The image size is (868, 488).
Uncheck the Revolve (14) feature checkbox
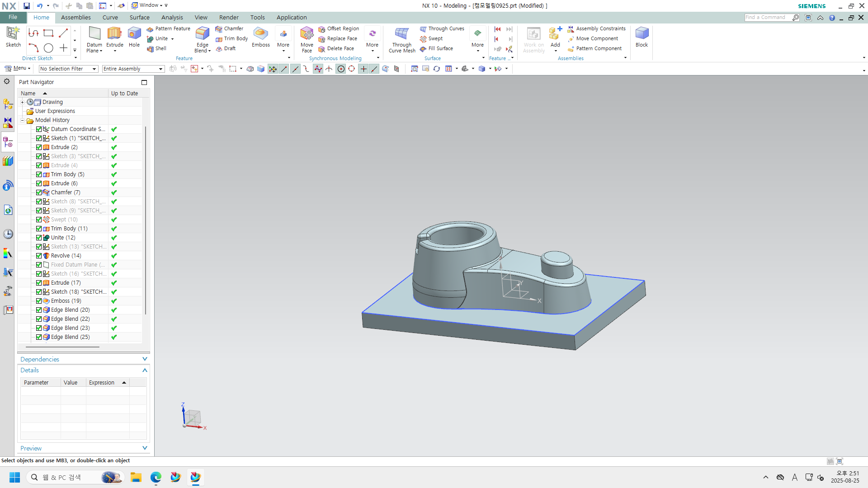[x=39, y=256]
